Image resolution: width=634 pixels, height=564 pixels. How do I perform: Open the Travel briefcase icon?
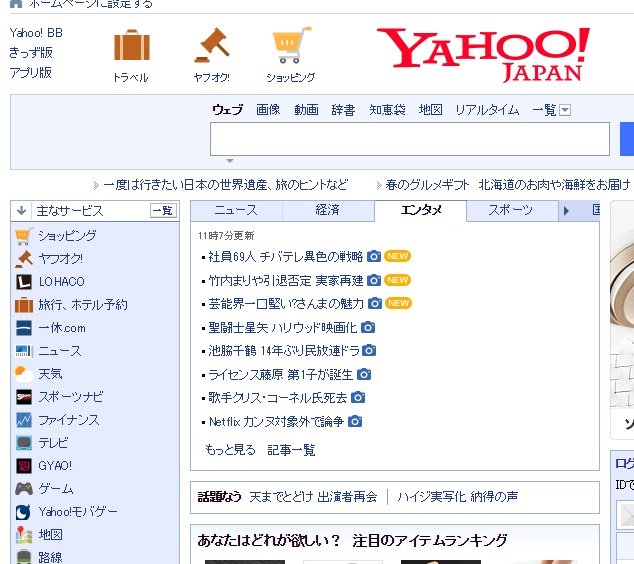(x=132, y=45)
